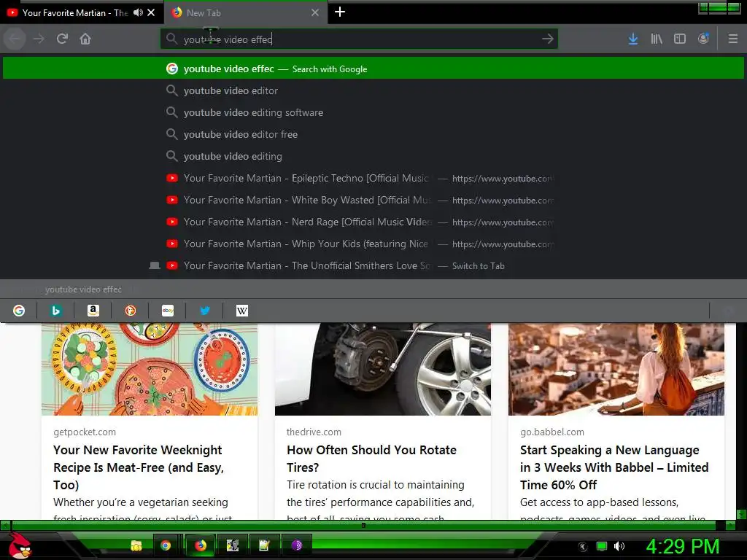Search with Bing one-off engine icon
Screen dimensions: 747x560
(x=55, y=311)
